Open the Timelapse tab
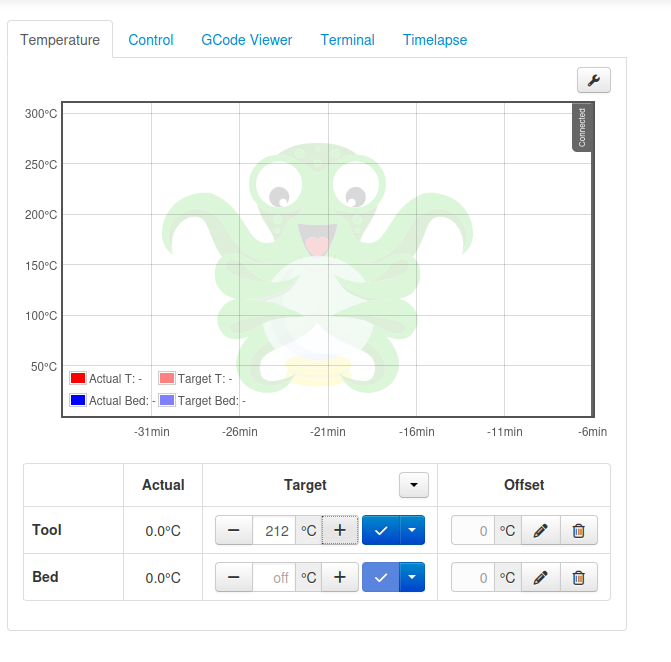 (x=435, y=40)
